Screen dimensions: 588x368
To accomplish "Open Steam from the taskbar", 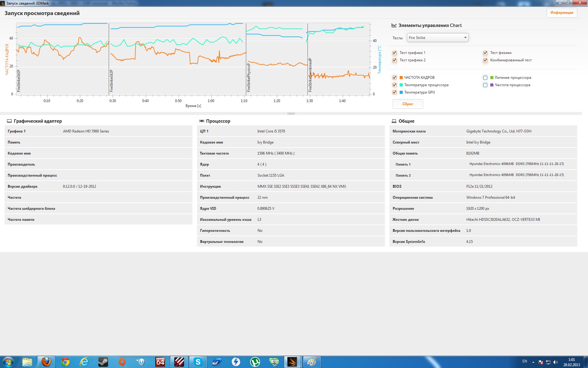I will pyautogui.click(x=103, y=362).
